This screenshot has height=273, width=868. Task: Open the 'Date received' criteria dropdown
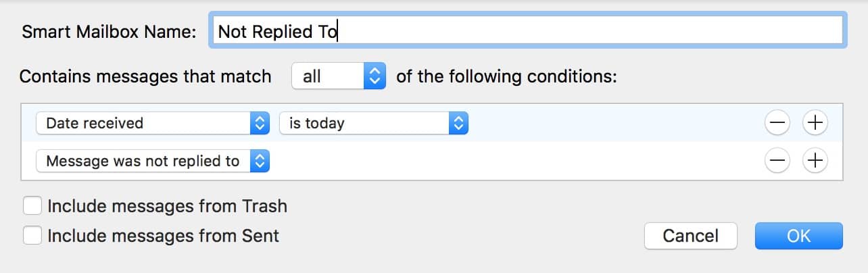point(153,123)
